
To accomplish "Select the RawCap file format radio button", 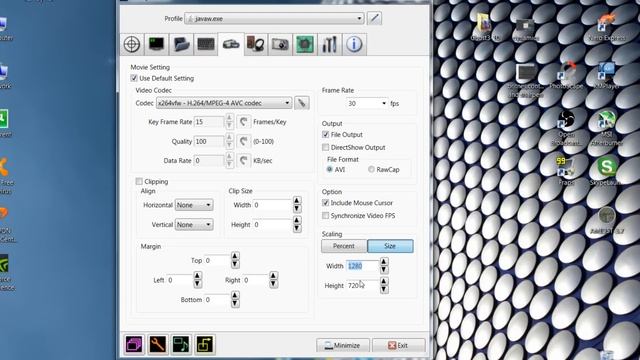I will (x=371, y=169).
